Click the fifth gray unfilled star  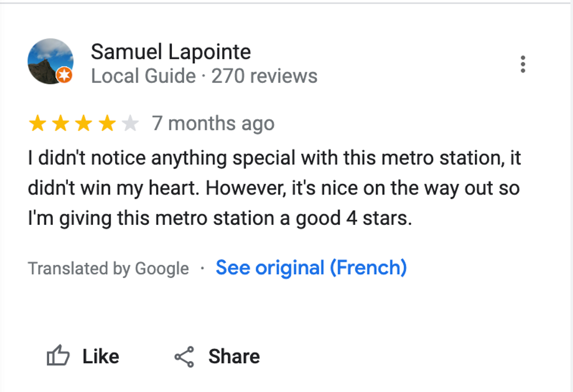tap(130, 123)
